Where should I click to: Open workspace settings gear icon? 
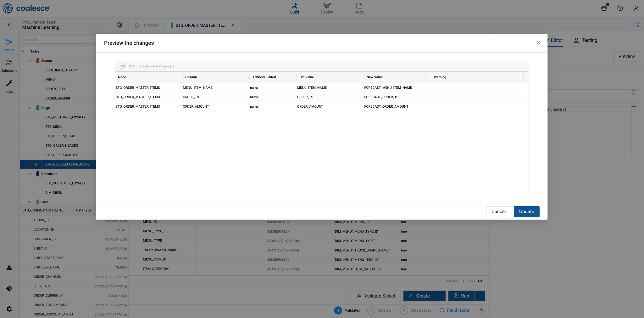pos(120,25)
